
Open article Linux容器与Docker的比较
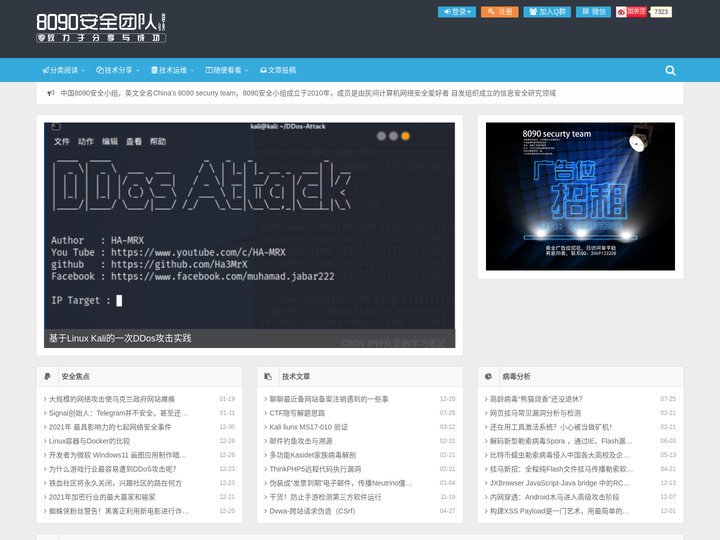[x=89, y=441]
